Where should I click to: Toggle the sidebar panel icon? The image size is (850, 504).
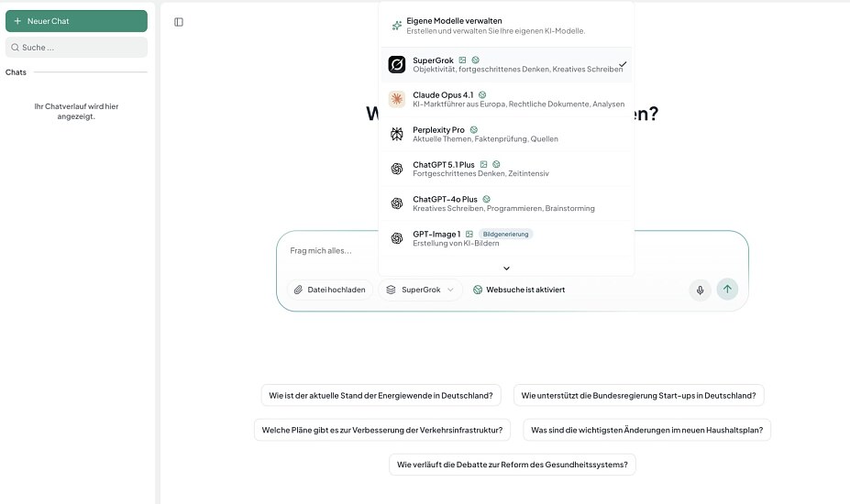(179, 22)
